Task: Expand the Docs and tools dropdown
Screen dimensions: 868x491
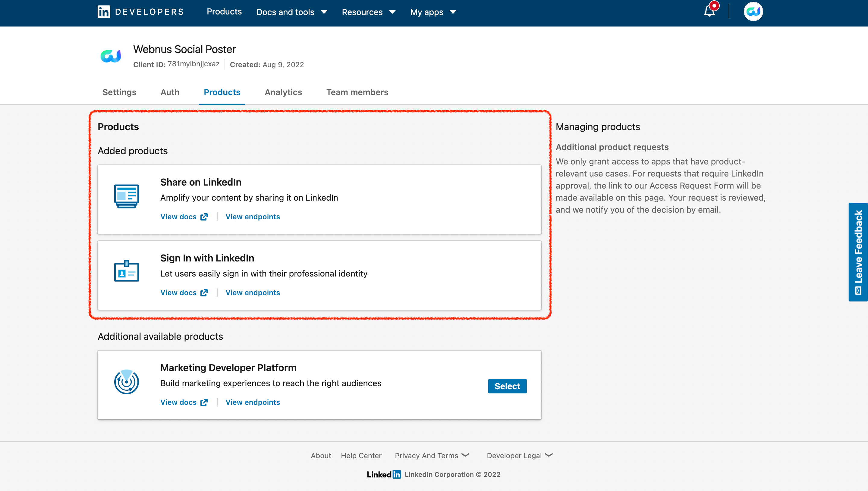Action: (x=291, y=12)
